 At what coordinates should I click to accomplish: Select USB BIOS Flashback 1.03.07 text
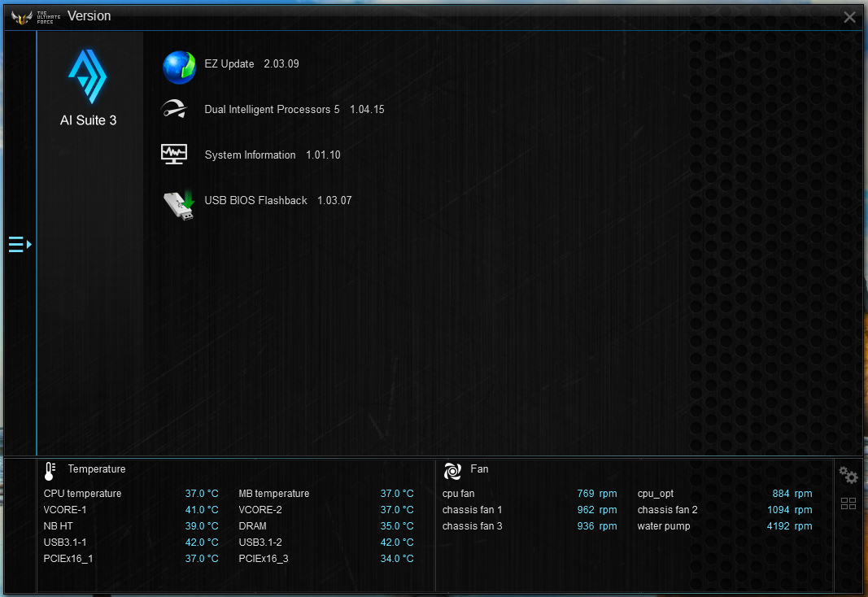coord(278,200)
